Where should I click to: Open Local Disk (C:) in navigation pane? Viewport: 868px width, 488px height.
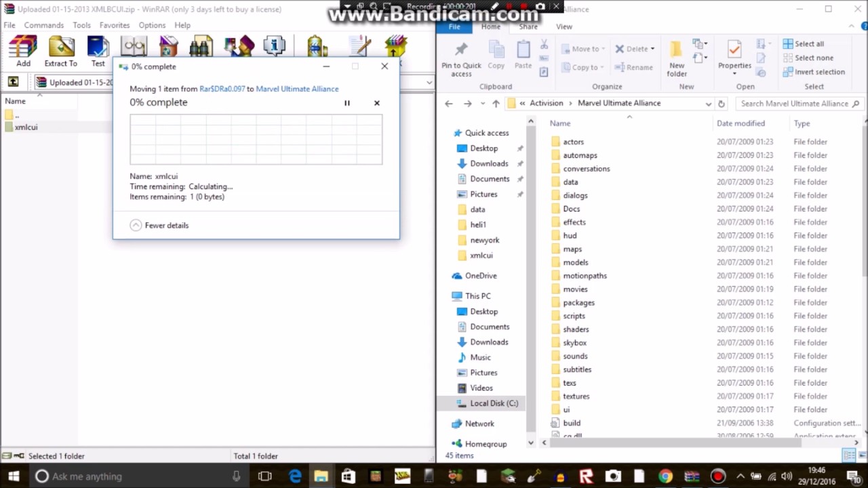pyautogui.click(x=487, y=403)
